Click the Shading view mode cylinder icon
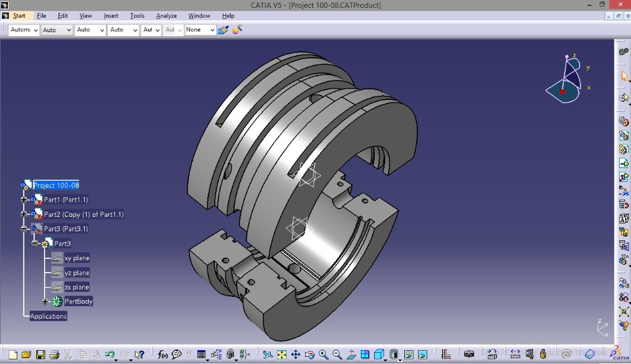Screen dimensions: 631x364 (x=394, y=354)
